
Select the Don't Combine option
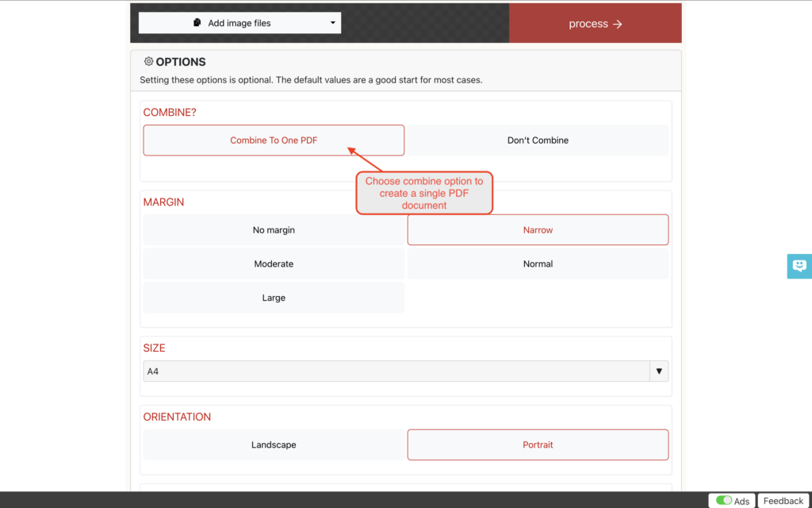(x=538, y=140)
